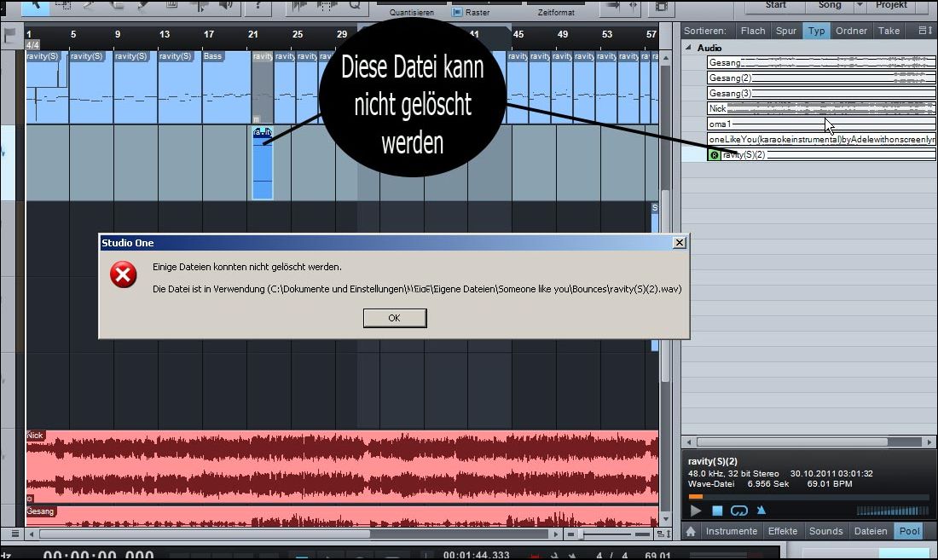Screen dimensions: 938x560
Task: Open the Instrumente browser tab
Action: [x=731, y=531]
